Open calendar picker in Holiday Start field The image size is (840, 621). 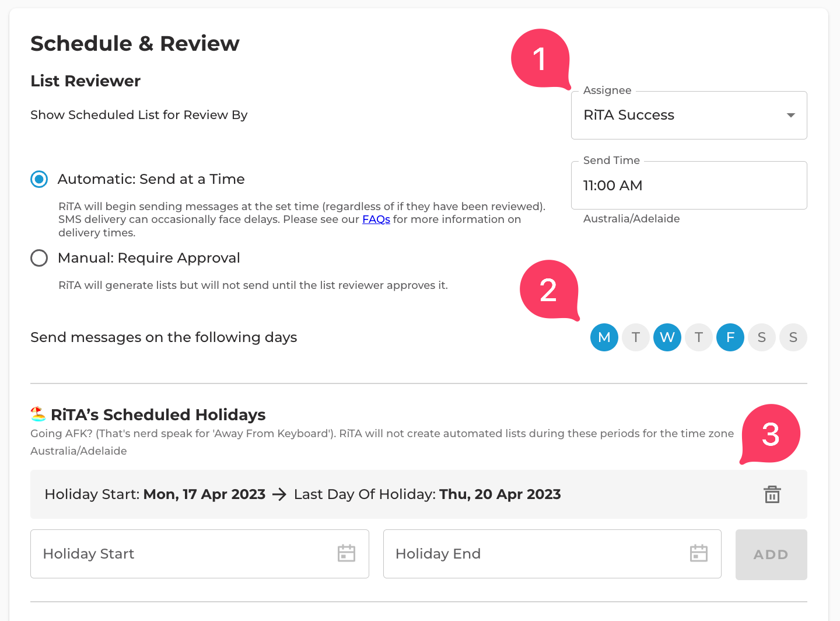[346, 553]
